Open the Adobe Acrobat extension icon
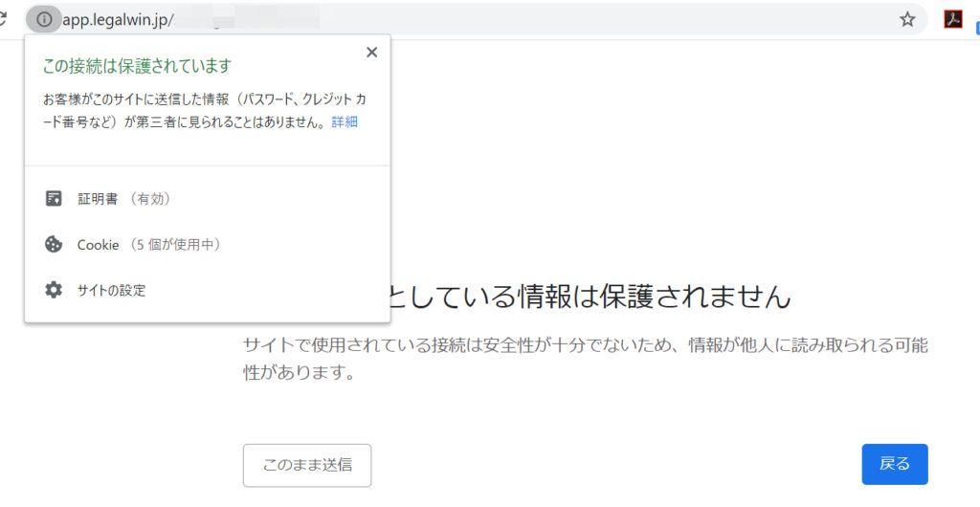 point(953,19)
